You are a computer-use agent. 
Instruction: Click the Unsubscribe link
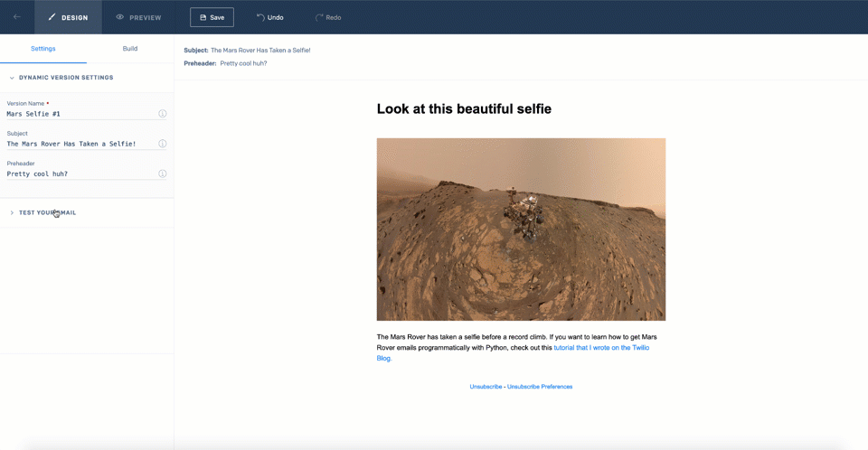(x=486, y=387)
